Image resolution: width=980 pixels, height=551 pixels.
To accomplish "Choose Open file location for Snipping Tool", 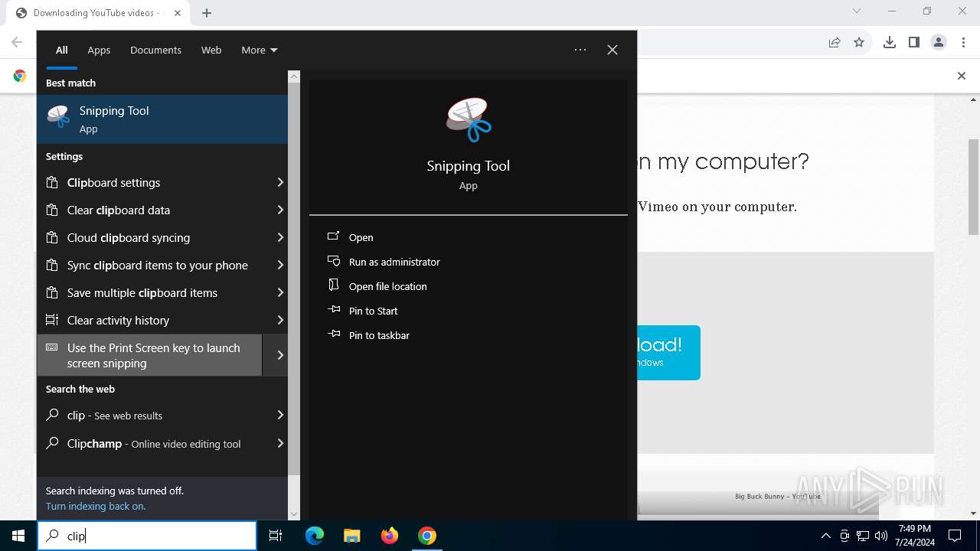I will tap(388, 286).
